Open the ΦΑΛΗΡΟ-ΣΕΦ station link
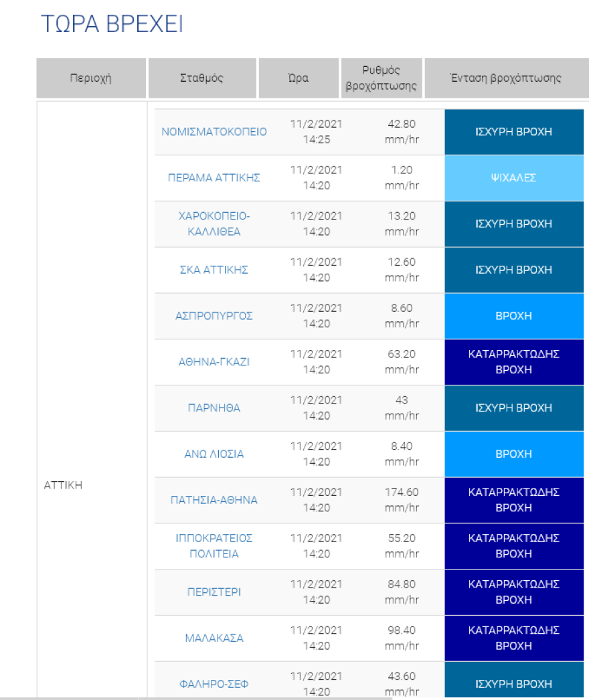 pyautogui.click(x=214, y=684)
